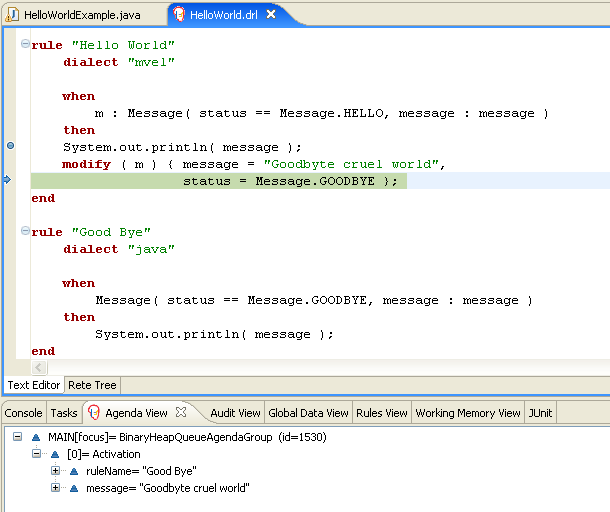Select the Text Editor tab
610x512 pixels.
(33, 385)
